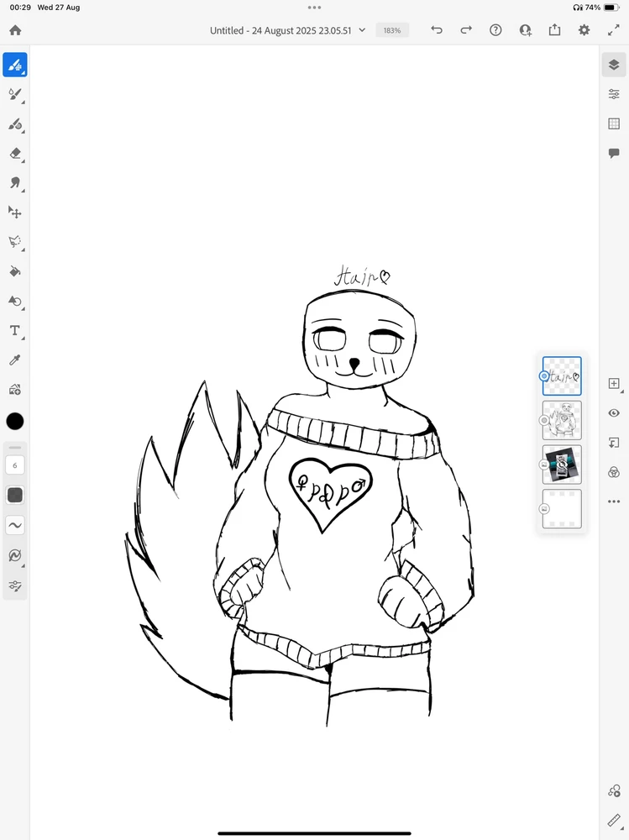Open the Shapes tool
The height and width of the screenshot is (840, 629).
click(15, 301)
